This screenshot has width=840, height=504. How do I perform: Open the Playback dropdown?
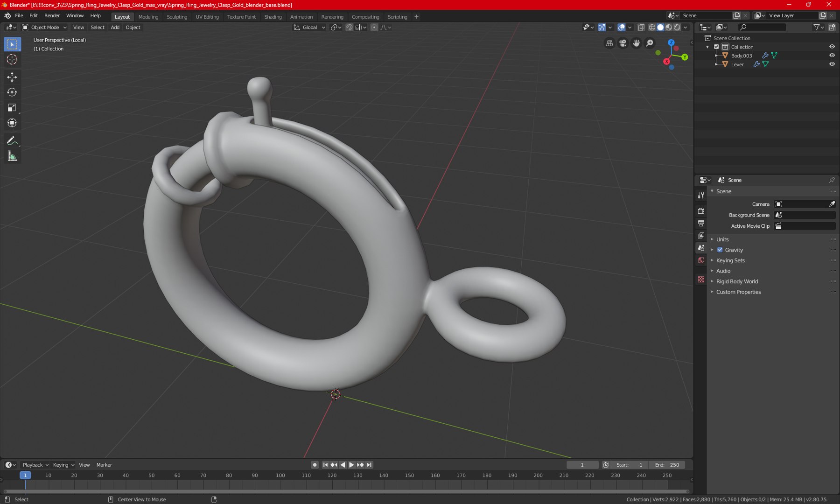click(x=35, y=465)
